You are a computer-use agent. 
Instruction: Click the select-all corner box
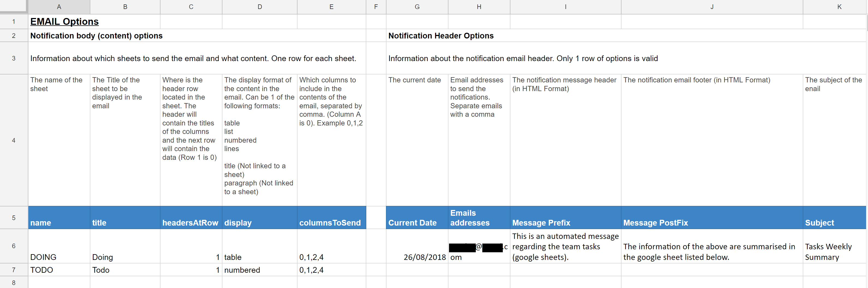14,7
